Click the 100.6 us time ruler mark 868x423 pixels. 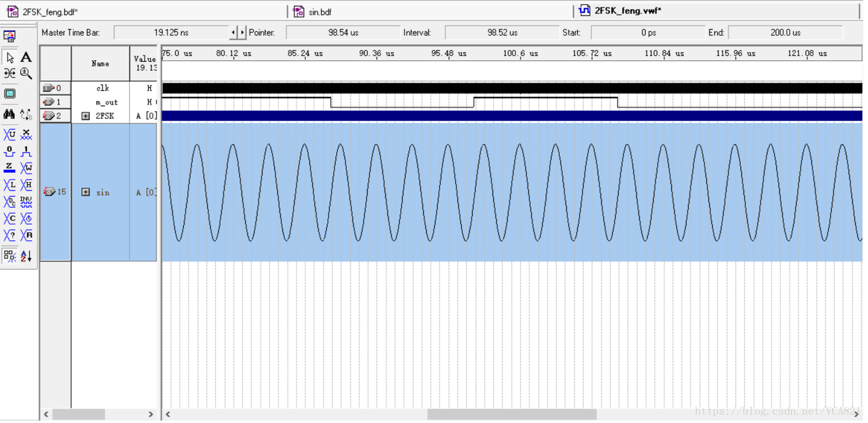(x=521, y=54)
